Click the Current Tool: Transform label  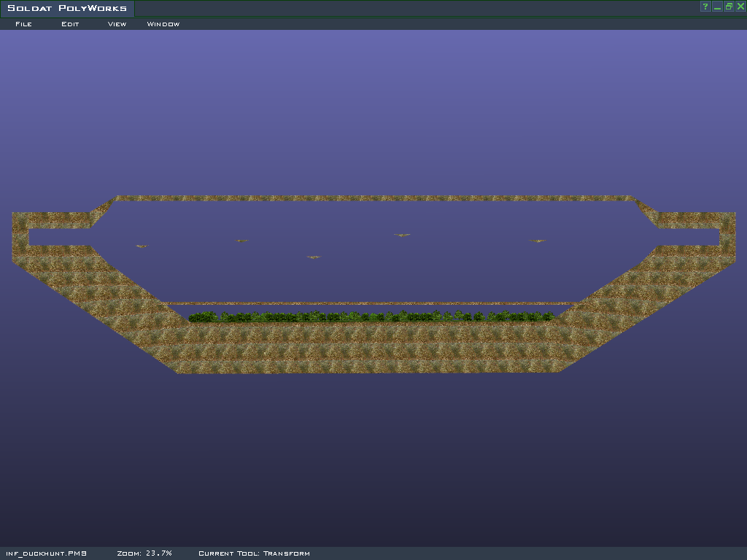254,553
